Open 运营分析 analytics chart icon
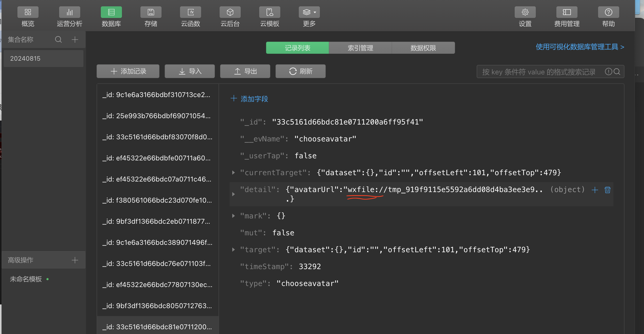This screenshot has width=644, height=334. coord(69,12)
